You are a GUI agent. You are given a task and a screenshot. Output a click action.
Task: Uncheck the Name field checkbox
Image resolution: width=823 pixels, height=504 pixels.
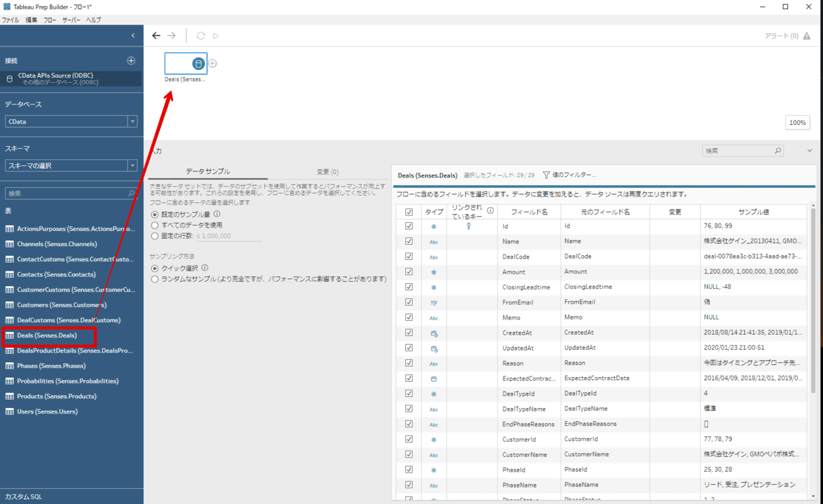[x=409, y=241]
